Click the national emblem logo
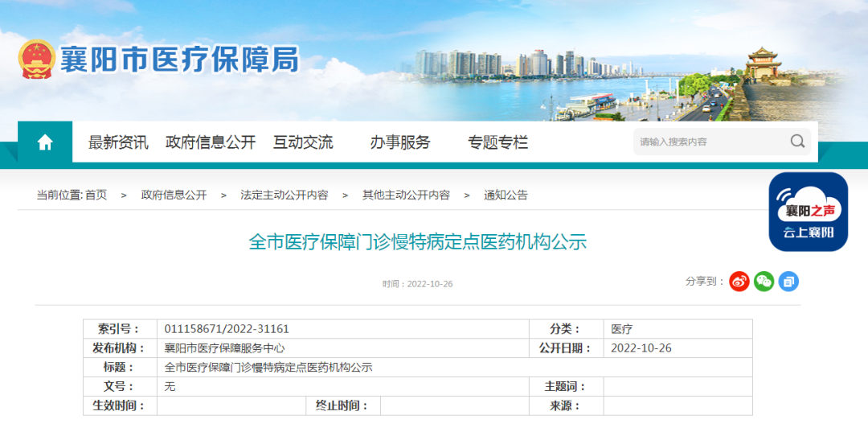Viewport: 868px width, 432px height. (36, 59)
